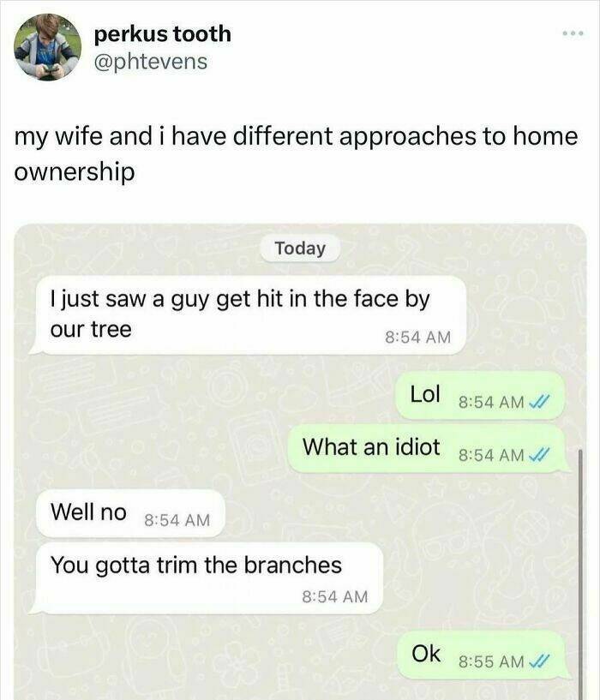Click the 8:54 AM timestamp on Well no
The image size is (600, 700).
pyautogui.click(x=177, y=520)
